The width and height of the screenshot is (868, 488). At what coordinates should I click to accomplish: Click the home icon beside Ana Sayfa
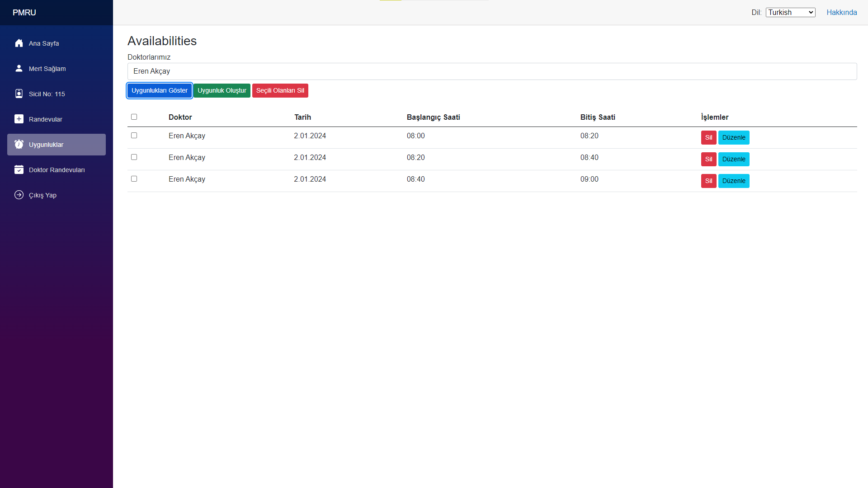(19, 43)
